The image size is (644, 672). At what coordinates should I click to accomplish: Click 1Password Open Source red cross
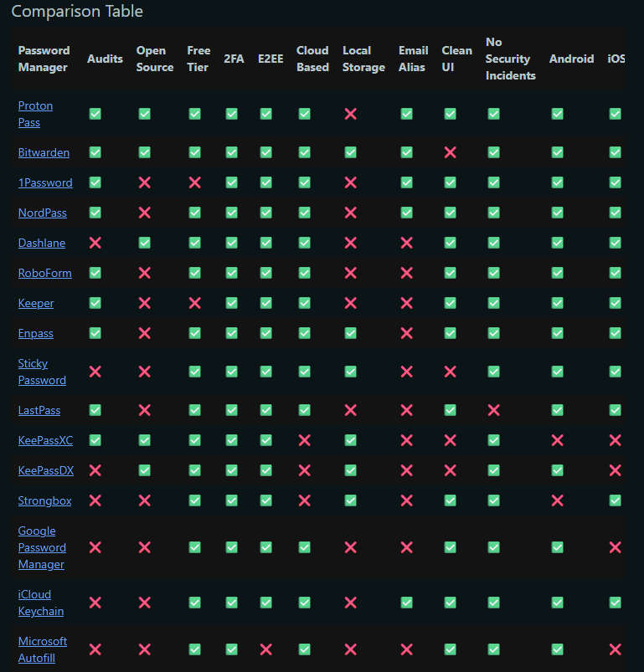(145, 182)
